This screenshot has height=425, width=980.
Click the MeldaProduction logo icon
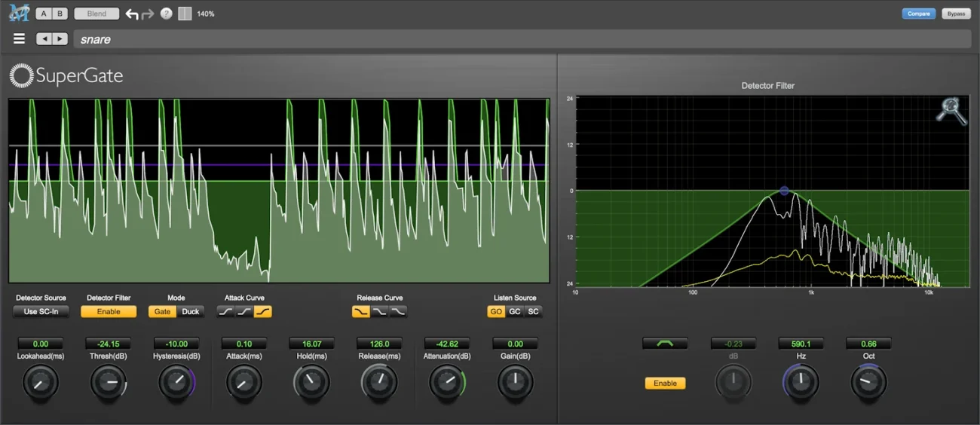coord(18,13)
